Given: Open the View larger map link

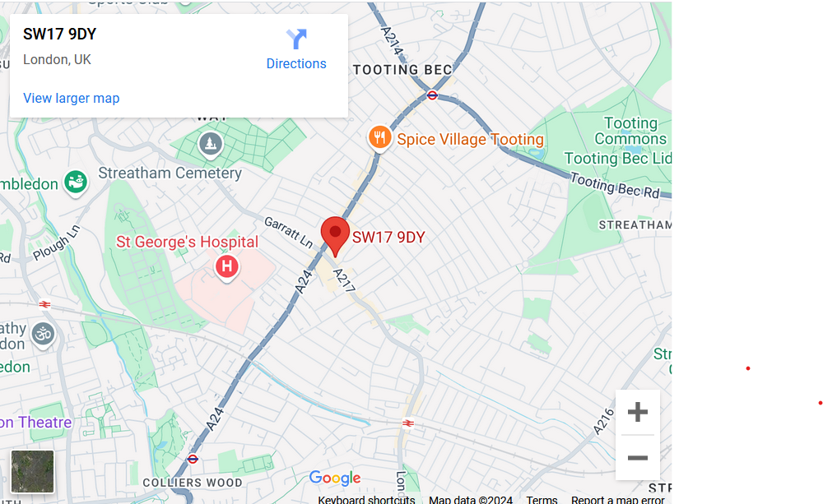Looking at the screenshot, I should [x=72, y=98].
